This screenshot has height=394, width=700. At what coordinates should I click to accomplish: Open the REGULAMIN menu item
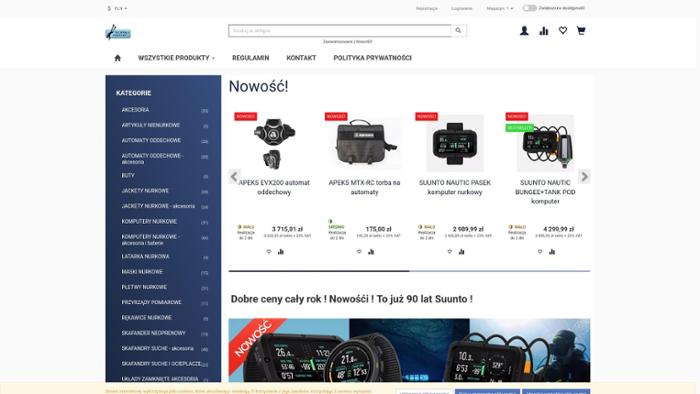pos(250,58)
